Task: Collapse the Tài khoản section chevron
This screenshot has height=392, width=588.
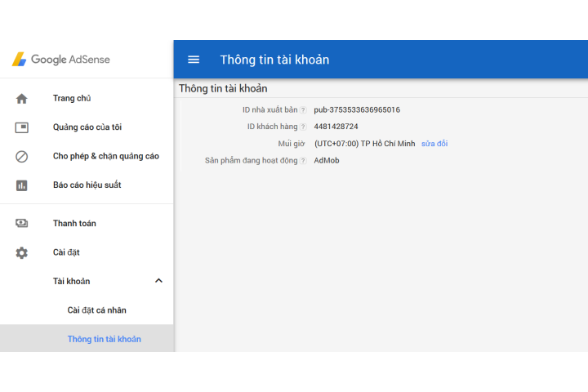Action: pos(158,281)
